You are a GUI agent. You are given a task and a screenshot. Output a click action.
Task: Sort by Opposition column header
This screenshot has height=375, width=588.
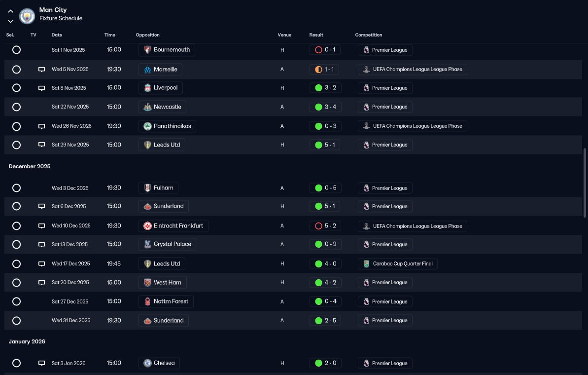147,35
